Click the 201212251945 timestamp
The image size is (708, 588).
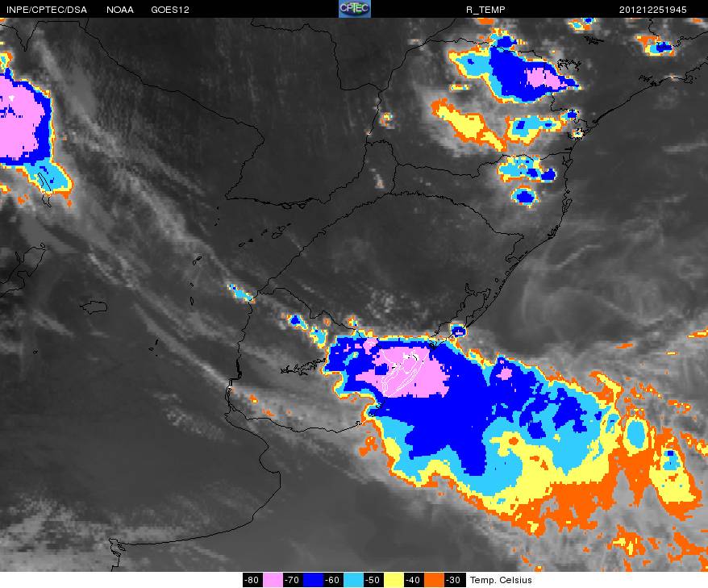[652, 10]
